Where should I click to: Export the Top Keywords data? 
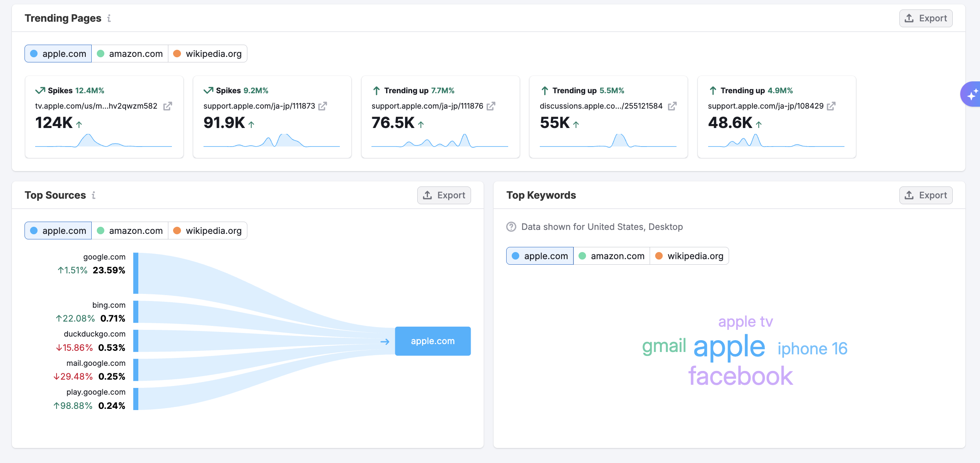(x=925, y=195)
